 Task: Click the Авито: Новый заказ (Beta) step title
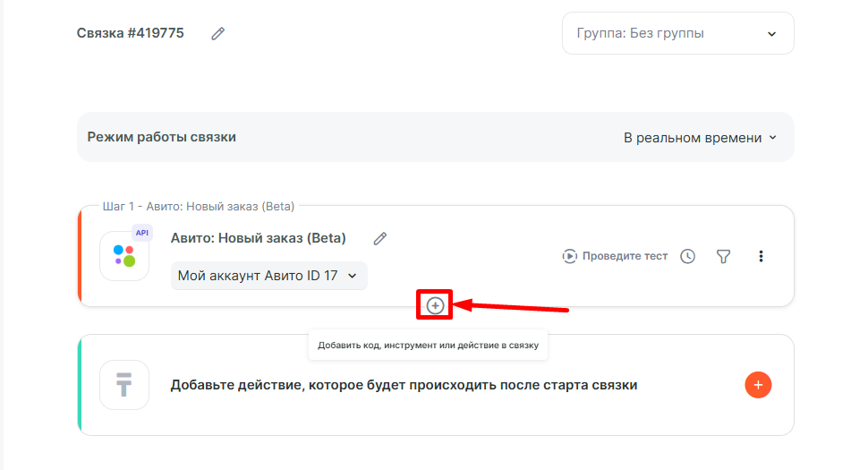click(x=258, y=238)
